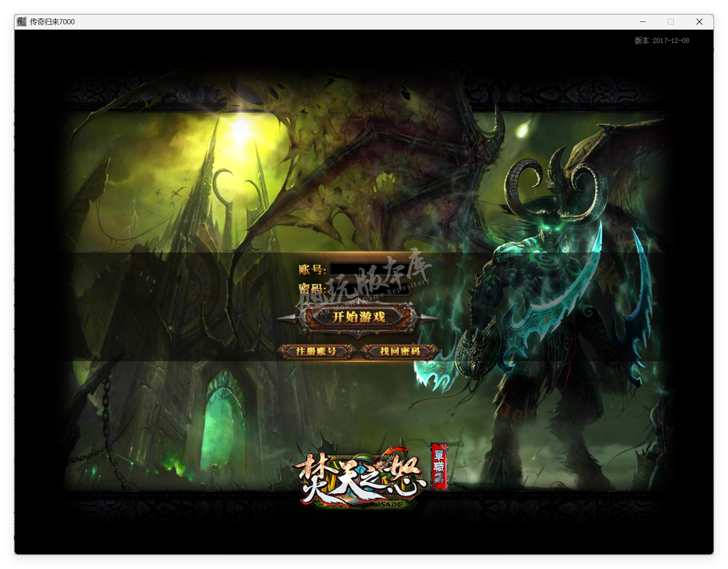Open 找回密码 password recovery
728x569 pixels.
(x=400, y=352)
